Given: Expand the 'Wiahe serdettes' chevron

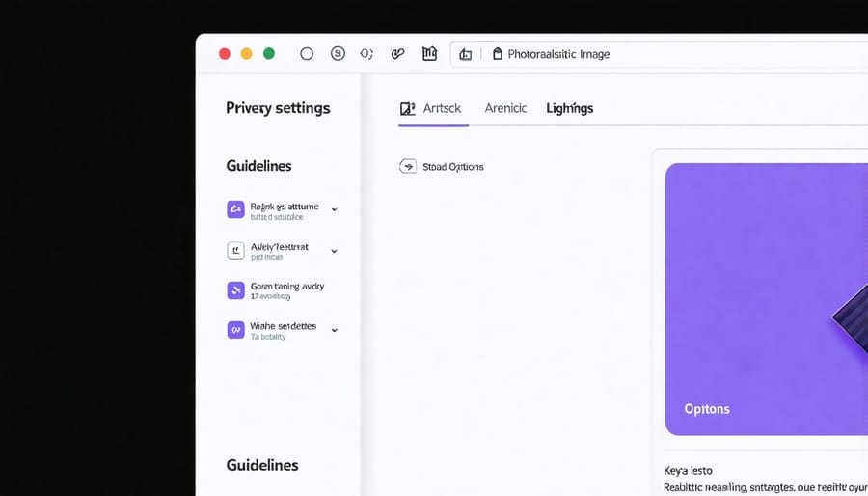Looking at the screenshot, I should pos(335,330).
